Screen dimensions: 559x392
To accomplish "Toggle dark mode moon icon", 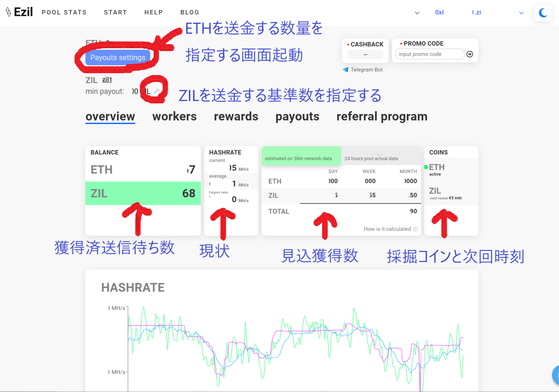I will [543, 12].
